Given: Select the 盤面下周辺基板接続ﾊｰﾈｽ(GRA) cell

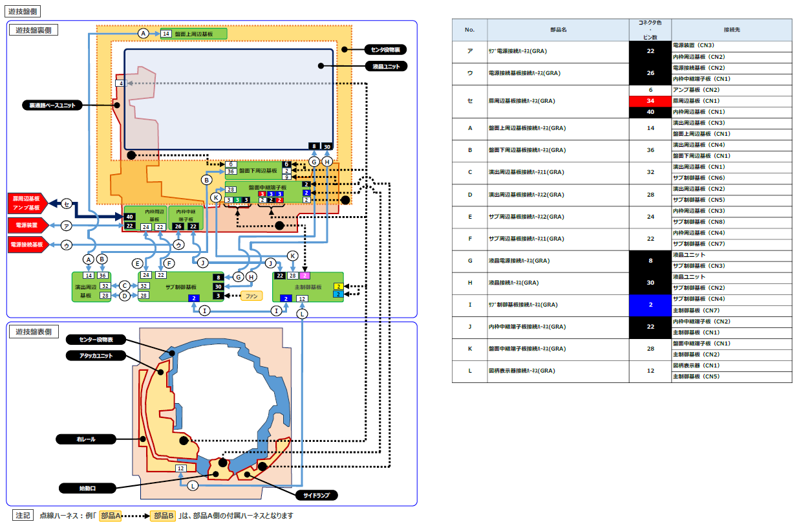Looking at the screenshot, I should [x=559, y=150].
